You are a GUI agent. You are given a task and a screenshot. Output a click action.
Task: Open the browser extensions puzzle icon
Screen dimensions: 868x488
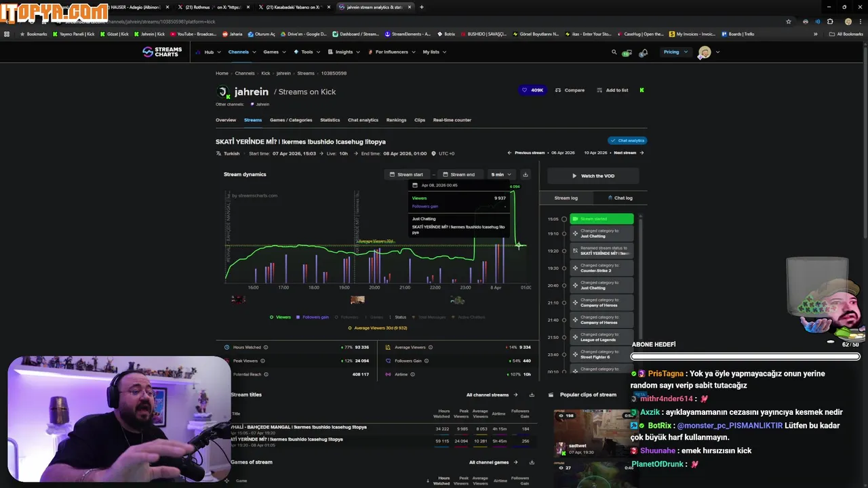(x=829, y=21)
